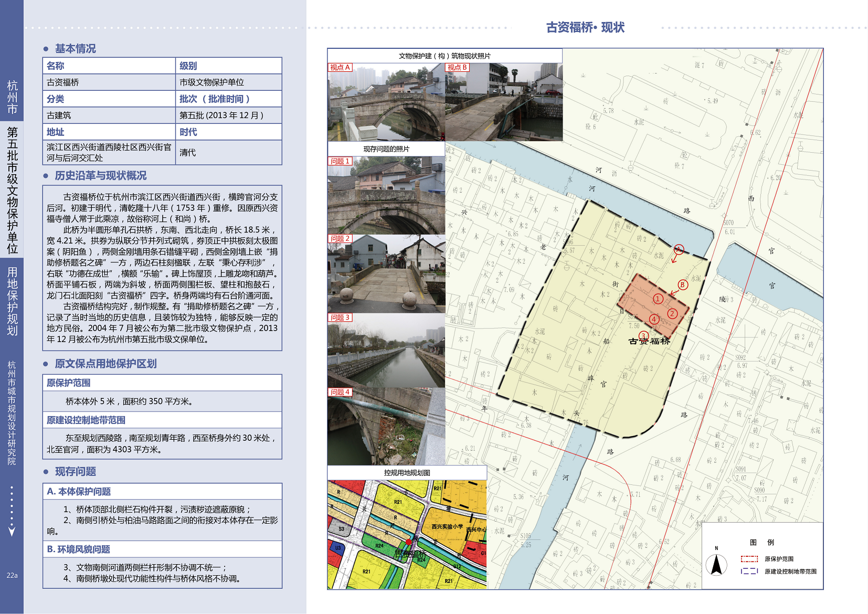Open the 视点 B bridge photo
Image resolution: width=868 pixels, height=614 pixels.
[x=504, y=102]
